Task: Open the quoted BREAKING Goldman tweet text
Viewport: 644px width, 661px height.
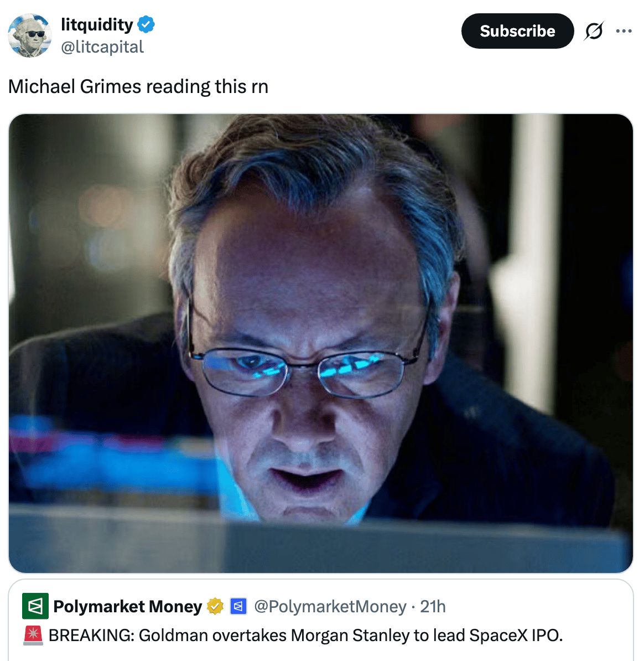Action: pyautogui.click(x=306, y=636)
